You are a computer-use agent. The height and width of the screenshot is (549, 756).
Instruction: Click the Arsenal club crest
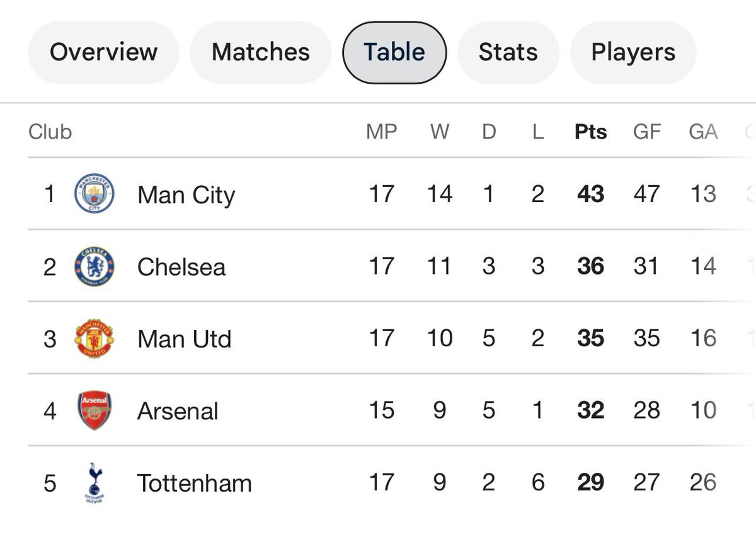pyautogui.click(x=94, y=410)
